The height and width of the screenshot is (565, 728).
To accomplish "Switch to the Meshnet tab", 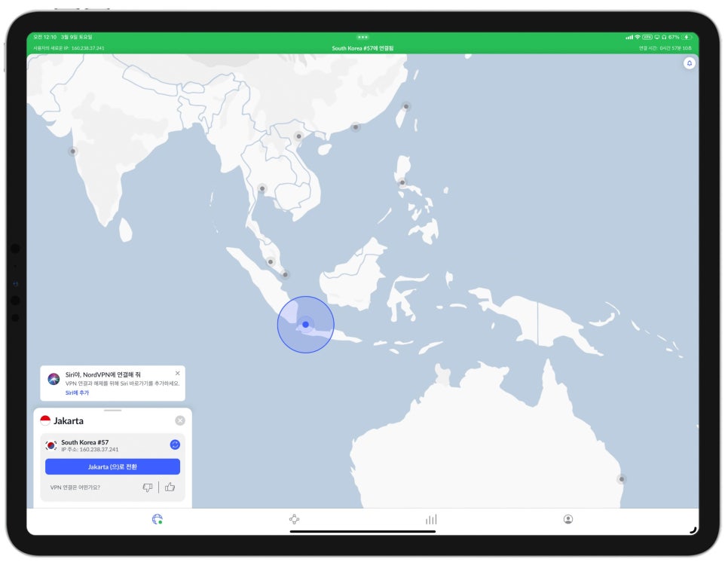I will point(294,519).
